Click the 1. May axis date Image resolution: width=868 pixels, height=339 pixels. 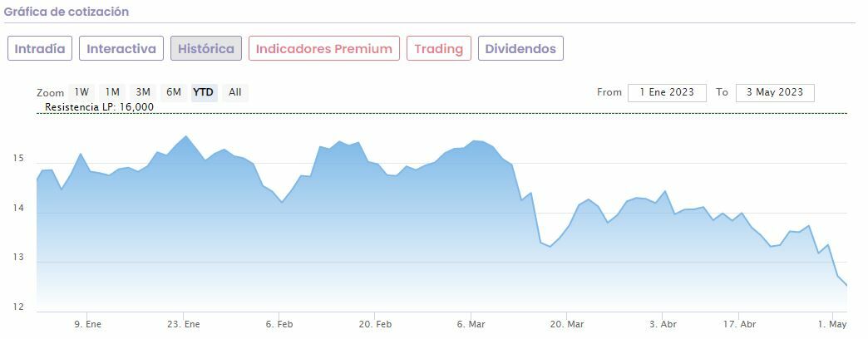coord(832,324)
